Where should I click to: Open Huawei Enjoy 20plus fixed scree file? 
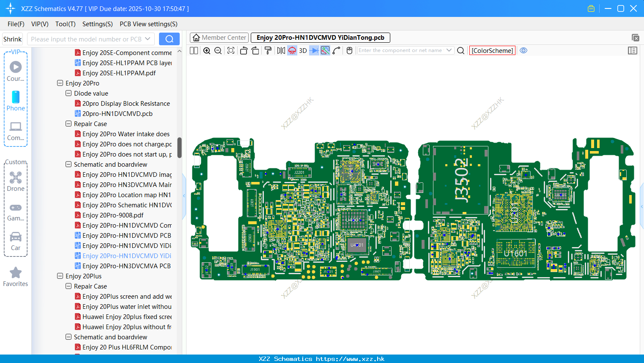pos(123,317)
